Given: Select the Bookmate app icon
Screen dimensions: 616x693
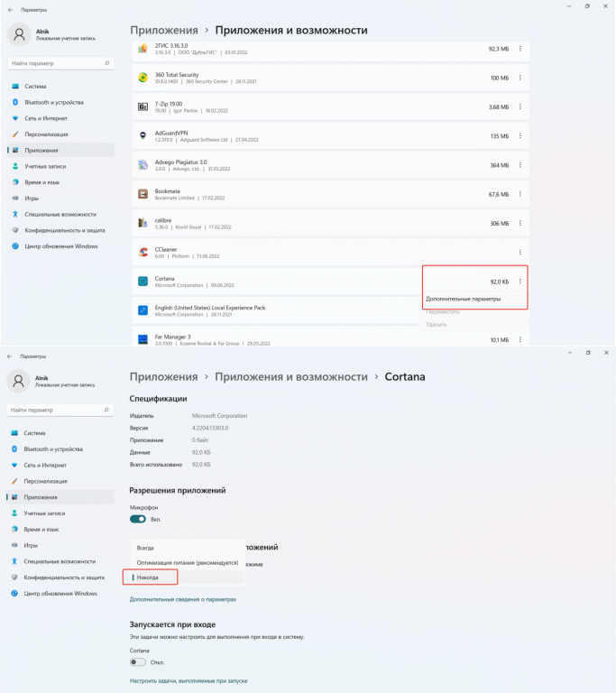Looking at the screenshot, I should [143, 194].
